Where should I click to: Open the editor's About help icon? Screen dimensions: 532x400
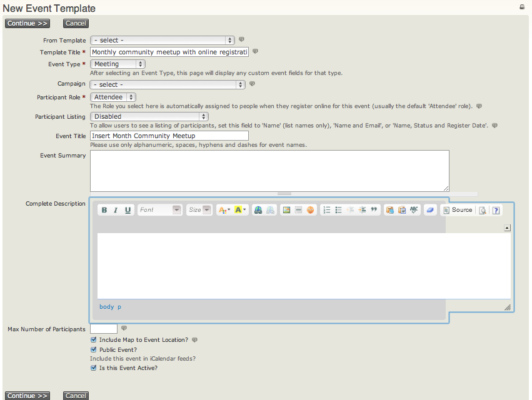pos(496,211)
